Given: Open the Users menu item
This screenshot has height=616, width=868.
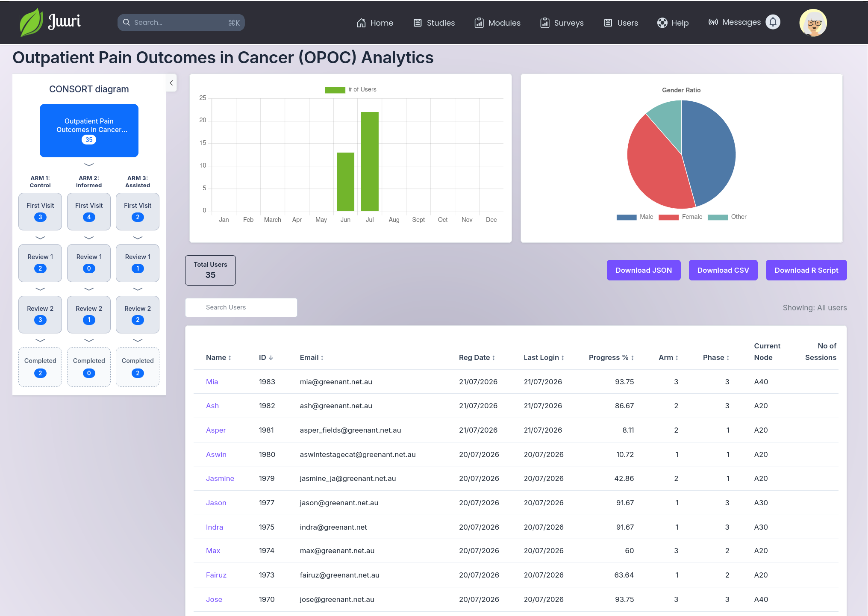Looking at the screenshot, I should point(621,23).
